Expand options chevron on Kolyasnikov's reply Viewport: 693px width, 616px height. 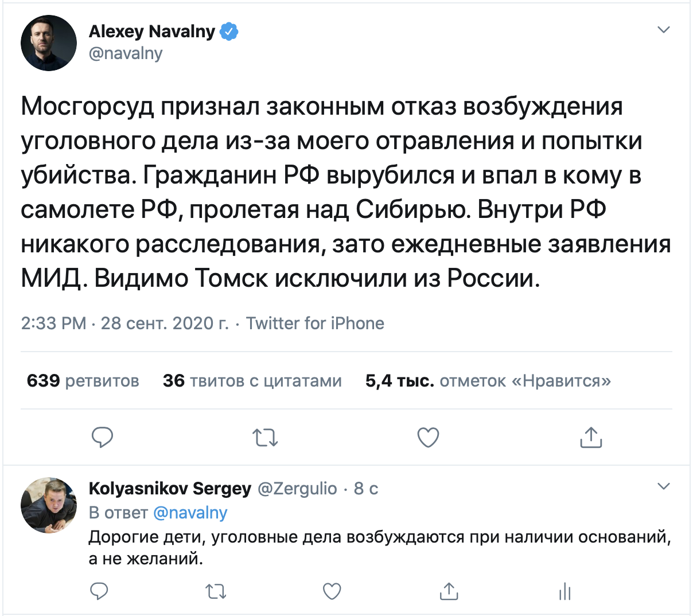coord(663,486)
